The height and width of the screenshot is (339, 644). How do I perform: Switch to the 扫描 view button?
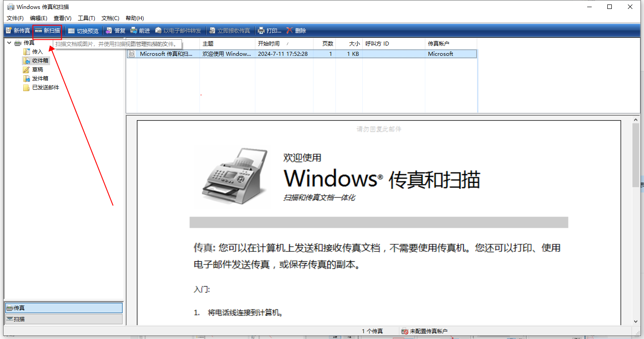(x=63, y=319)
